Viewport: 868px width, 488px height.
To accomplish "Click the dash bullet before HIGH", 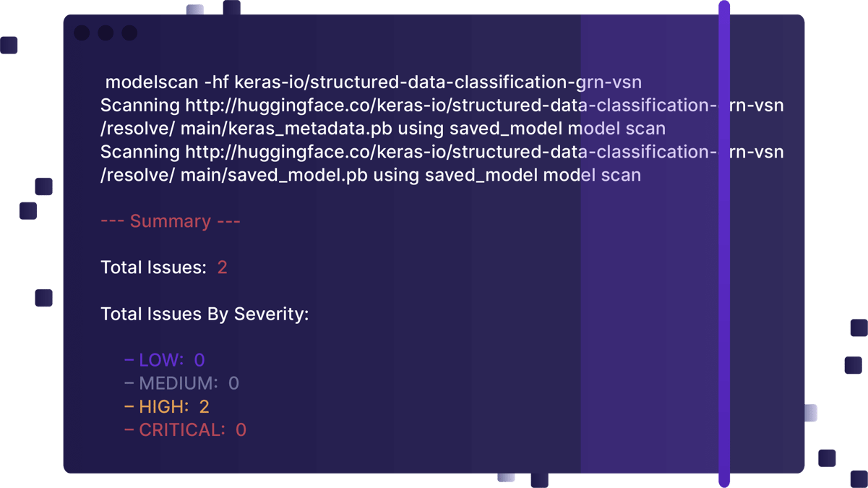I will (129, 406).
